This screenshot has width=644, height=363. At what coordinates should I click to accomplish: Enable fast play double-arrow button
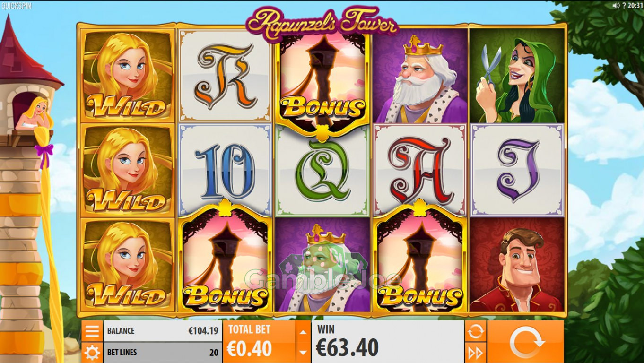[475, 353]
